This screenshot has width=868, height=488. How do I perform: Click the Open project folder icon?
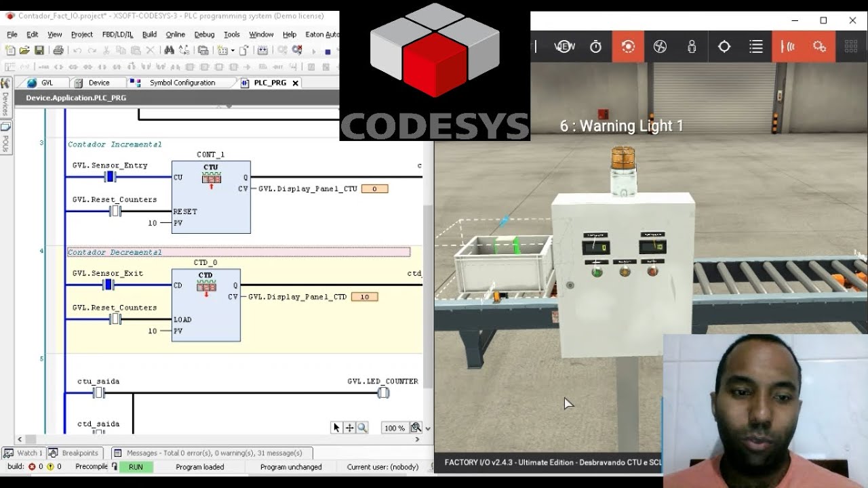pyautogui.click(x=24, y=50)
